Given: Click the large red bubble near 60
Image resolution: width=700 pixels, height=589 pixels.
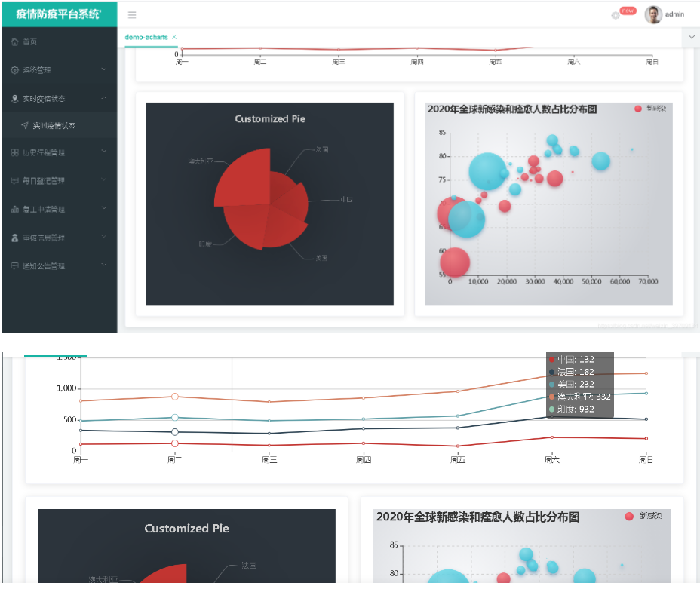Looking at the screenshot, I should click(454, 262).
